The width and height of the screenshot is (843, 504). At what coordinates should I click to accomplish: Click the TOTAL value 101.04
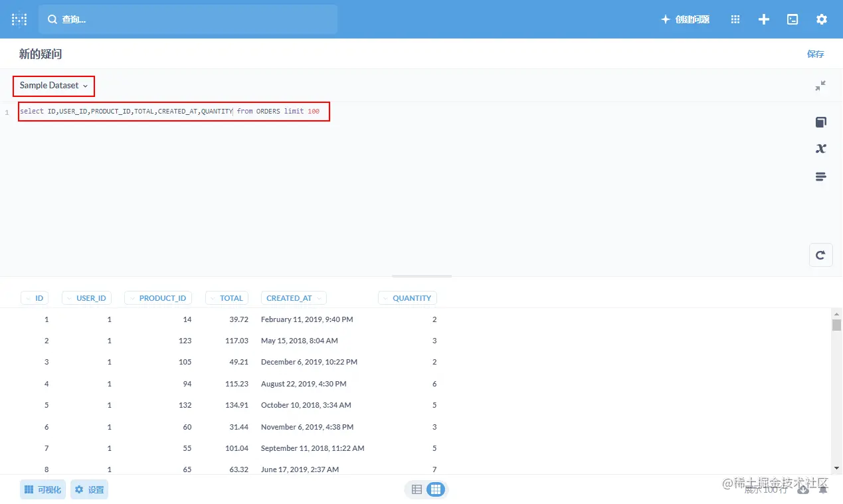236,448
